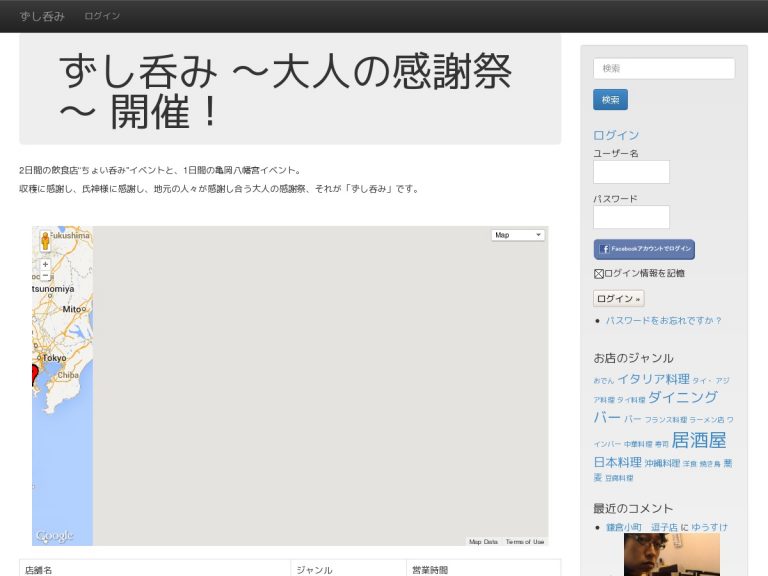The width and height of the screenshot is (768, 576).
Task: Select ログイン in the top navigation bar
Action: 102,16
